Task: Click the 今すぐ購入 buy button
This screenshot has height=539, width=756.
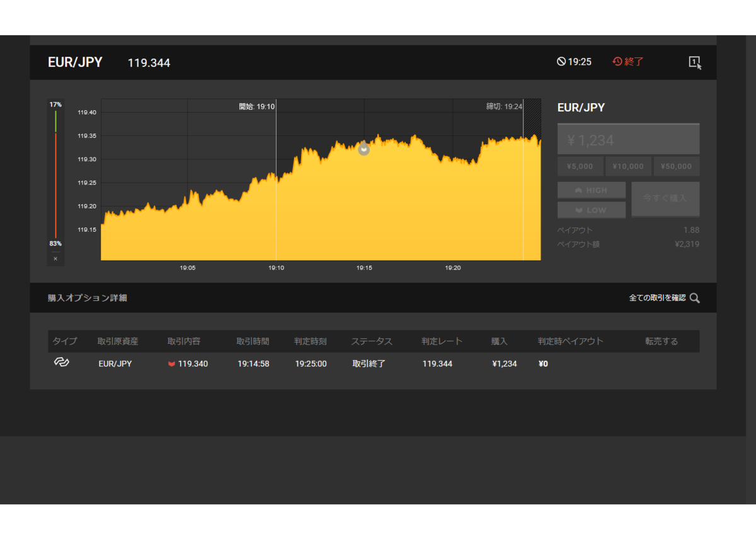Action: click(665, 198)
